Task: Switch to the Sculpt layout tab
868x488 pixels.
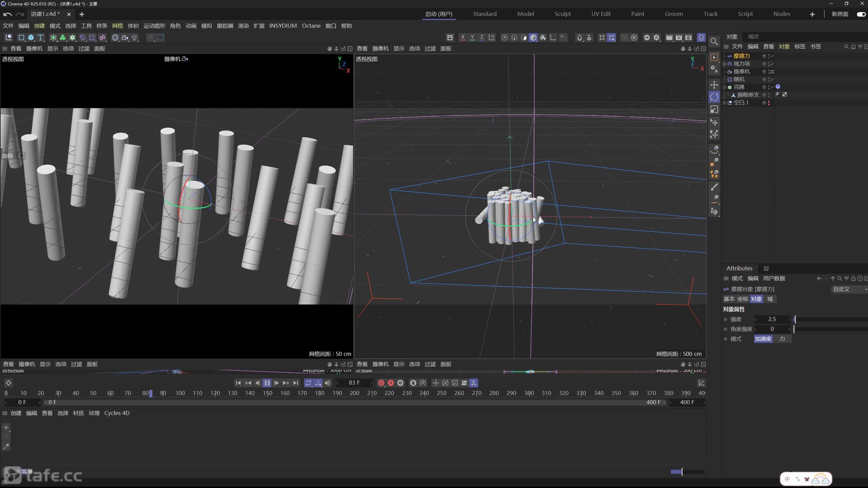Action: coord(563,14)
